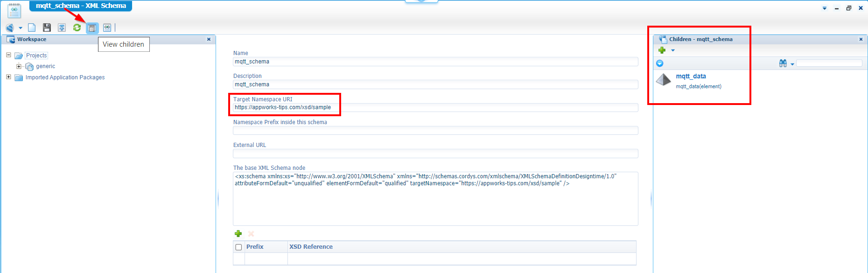Screen dimensions: 868x273
Task: Click the XSD Reference column header
Action: (311, 247)
